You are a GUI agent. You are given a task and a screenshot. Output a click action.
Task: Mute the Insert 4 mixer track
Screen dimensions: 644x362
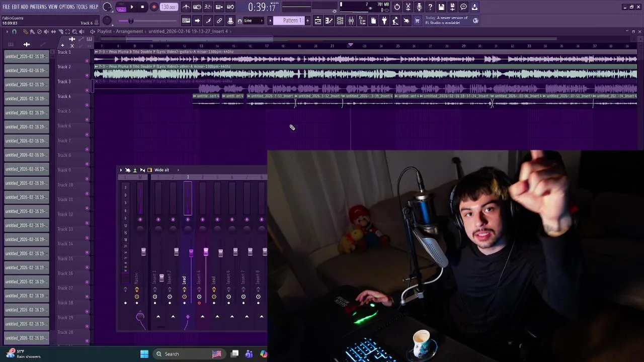[202, 219]
